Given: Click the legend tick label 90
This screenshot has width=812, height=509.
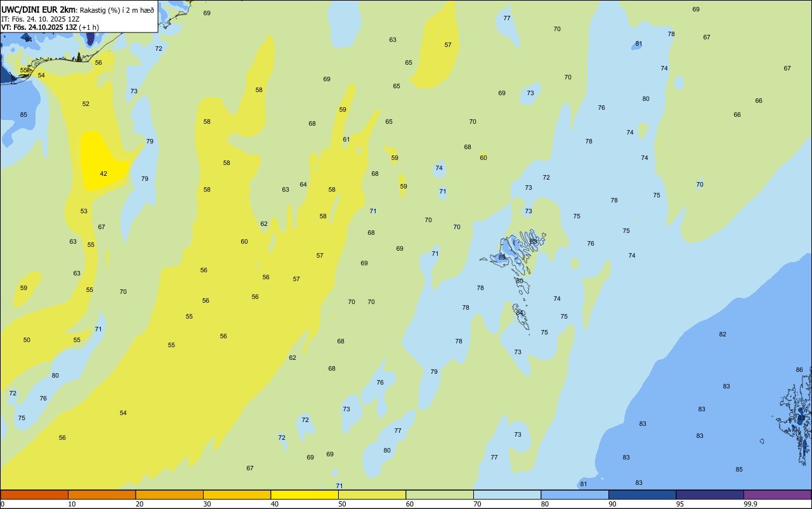Looking at the screenshot, I should click(x=612, y=504).
